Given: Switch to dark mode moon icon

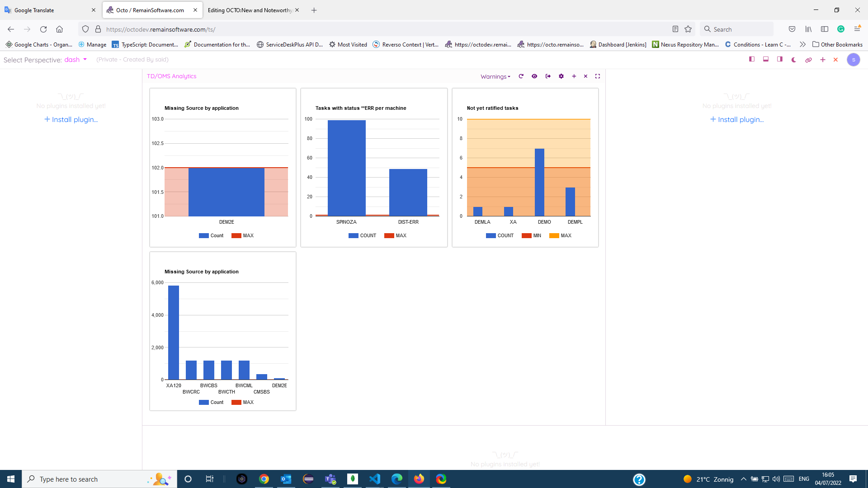Looking at the screenshot, I should click(x=794, y=60).
